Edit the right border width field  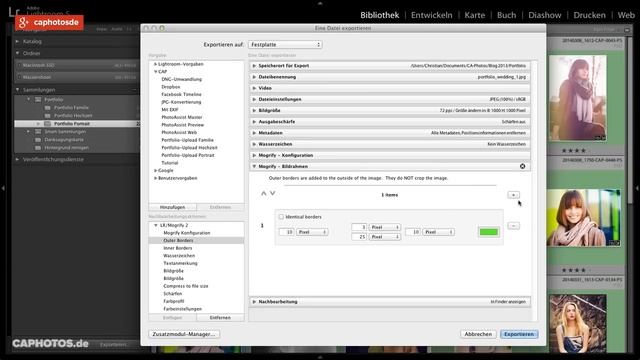click(413, 232)
